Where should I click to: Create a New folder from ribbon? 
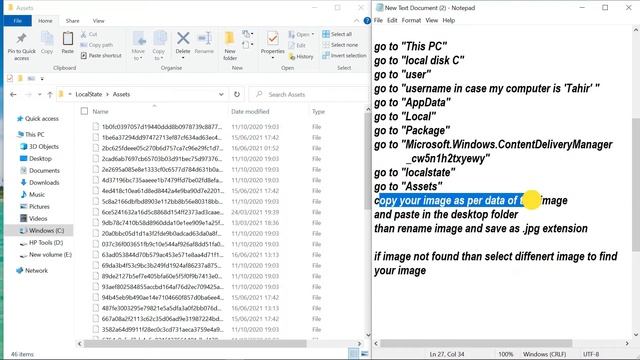230,46
